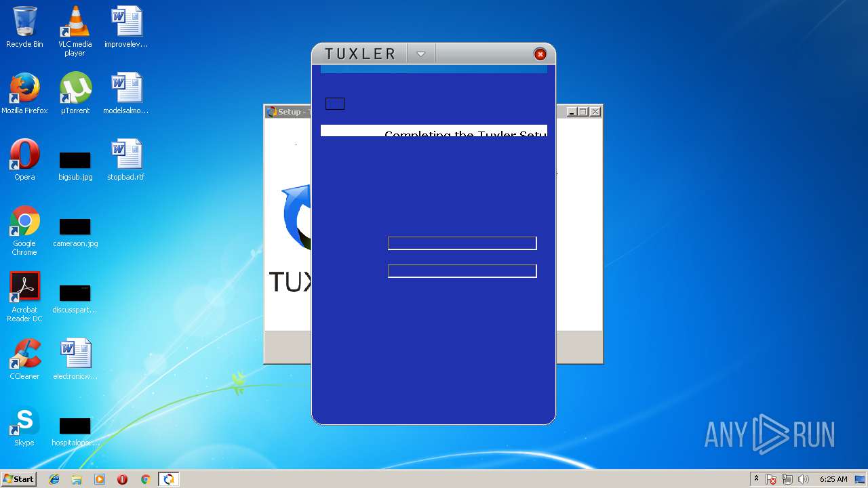Select bigsub.jpg image file
The width and height of the screenshot is (868, 488).
pos(75,165)
